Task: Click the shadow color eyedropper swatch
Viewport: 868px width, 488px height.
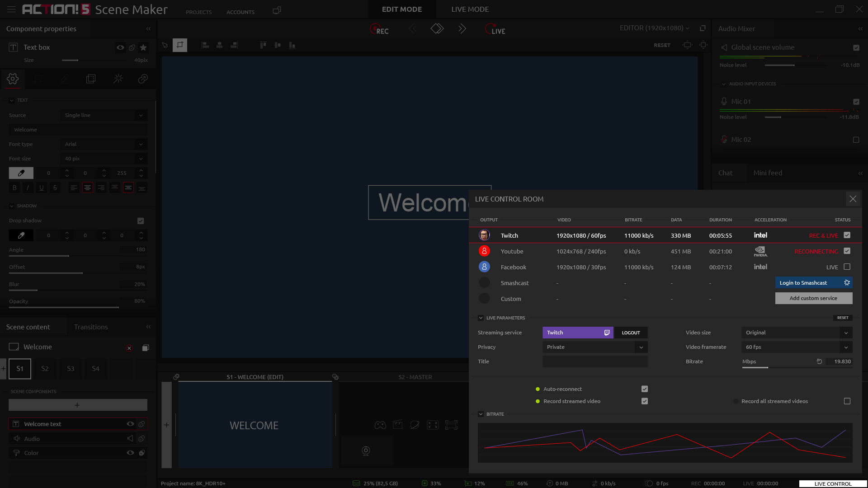Action: pyautogui.click(x=21, y=235)
